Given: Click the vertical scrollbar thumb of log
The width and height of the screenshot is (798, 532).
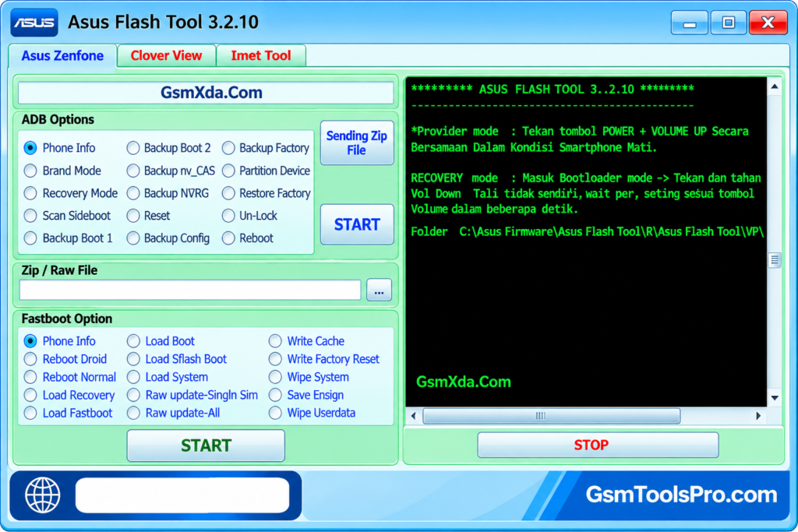Looking at the screenshot, I should 774,260.
